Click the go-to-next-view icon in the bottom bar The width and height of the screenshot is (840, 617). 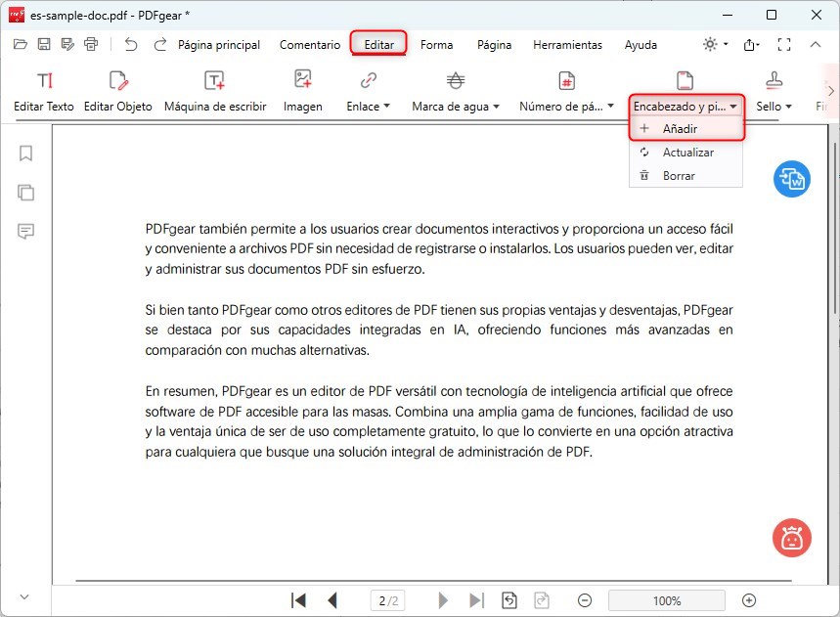click(x=542, y=600)
